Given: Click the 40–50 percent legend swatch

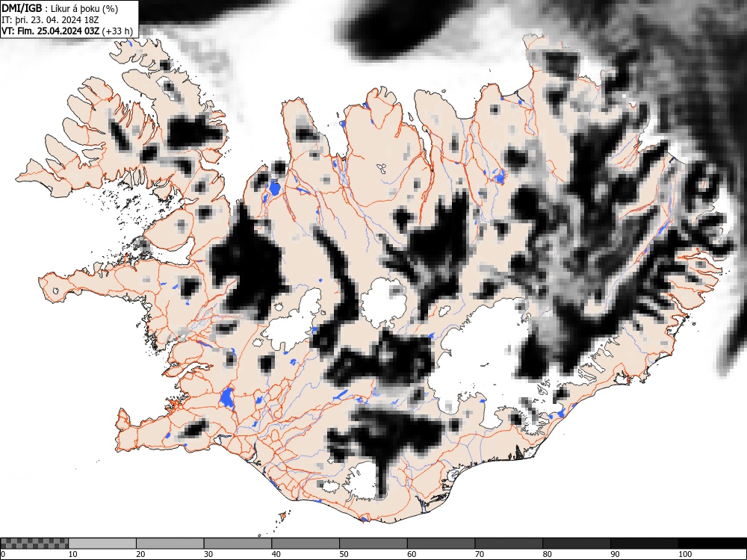Looking at the screenshot, I should coord(306,544).
